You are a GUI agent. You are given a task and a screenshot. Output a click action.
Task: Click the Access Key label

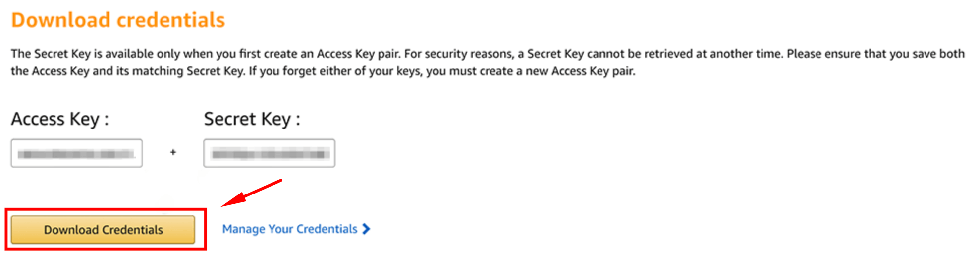tap(60, 119)
